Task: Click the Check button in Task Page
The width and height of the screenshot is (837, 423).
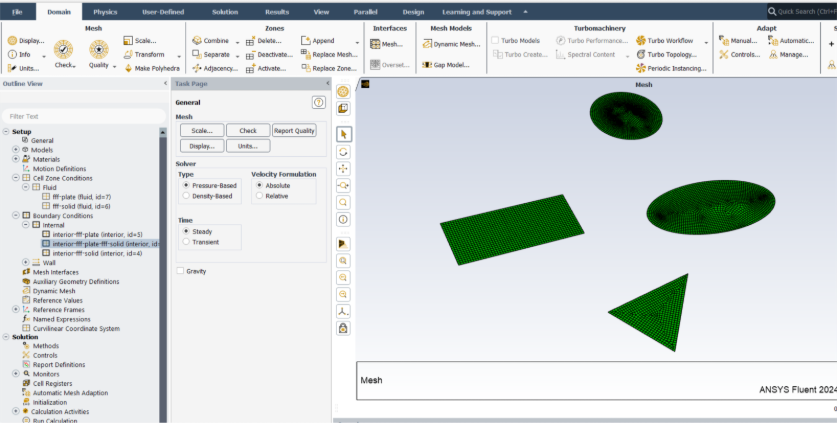Action: pos(248,130)
